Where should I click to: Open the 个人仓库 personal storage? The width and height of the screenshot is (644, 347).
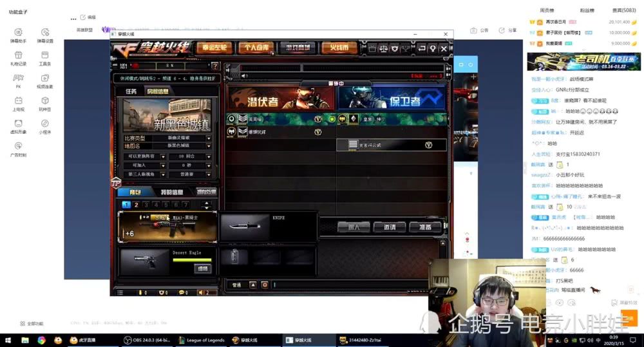256,48
